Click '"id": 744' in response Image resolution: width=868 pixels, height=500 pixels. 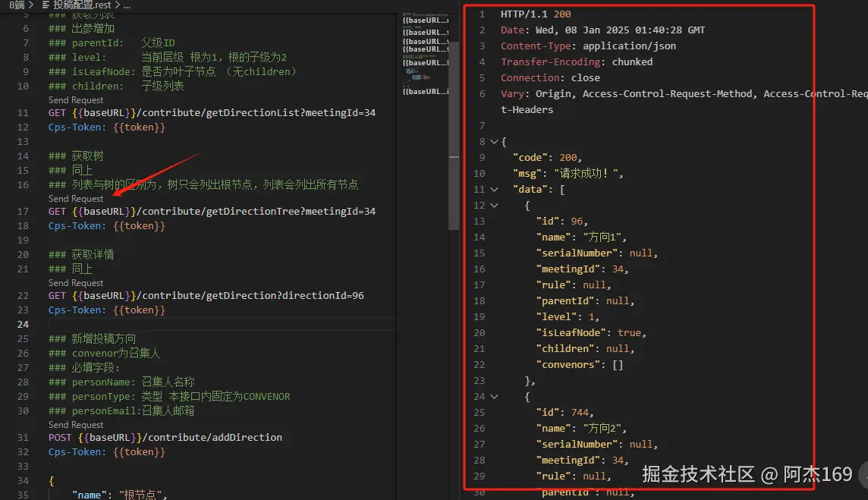coord(565,413)
